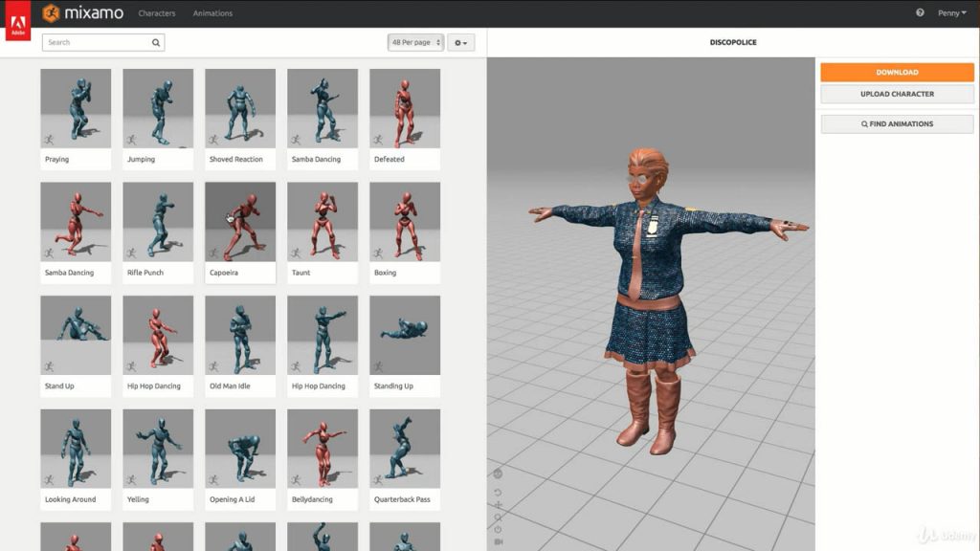Select the Quarterback Pass animation

coord(405,460)
